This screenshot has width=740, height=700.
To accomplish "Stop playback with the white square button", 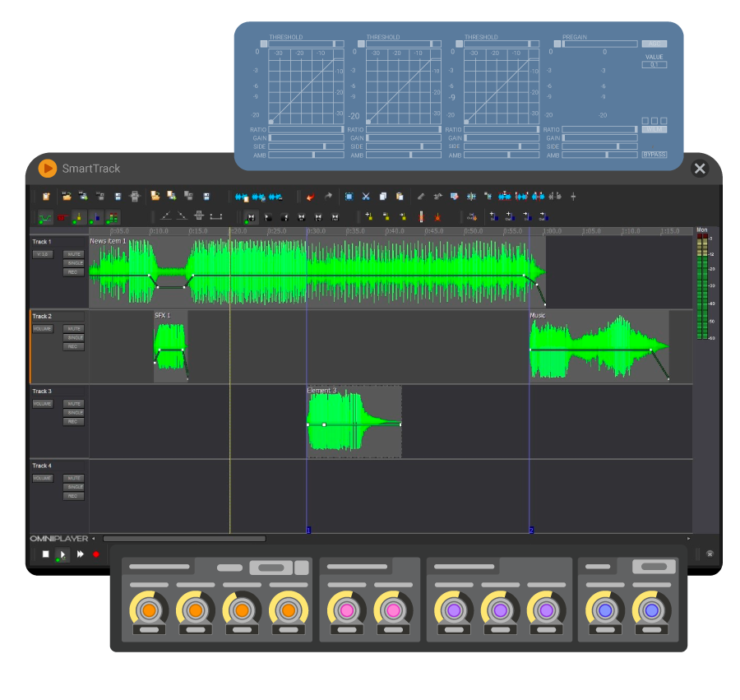I will point(46,554).
